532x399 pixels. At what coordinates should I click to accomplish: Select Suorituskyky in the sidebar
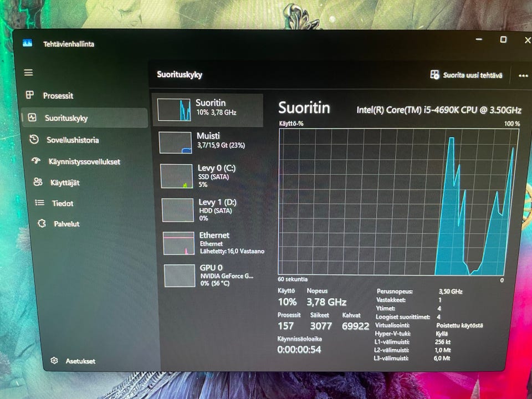click(84, 117)
